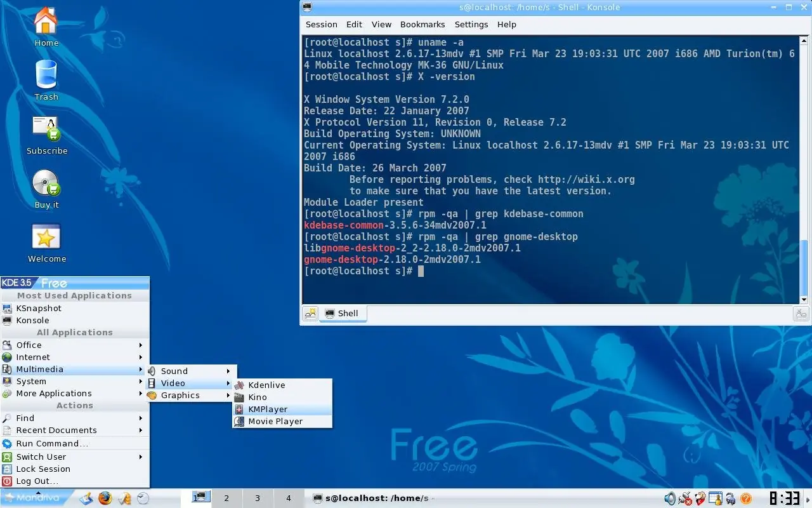
Task: Open a new session in Konsole tab bar
Action: pyautogui.click(x=311, y=313)
